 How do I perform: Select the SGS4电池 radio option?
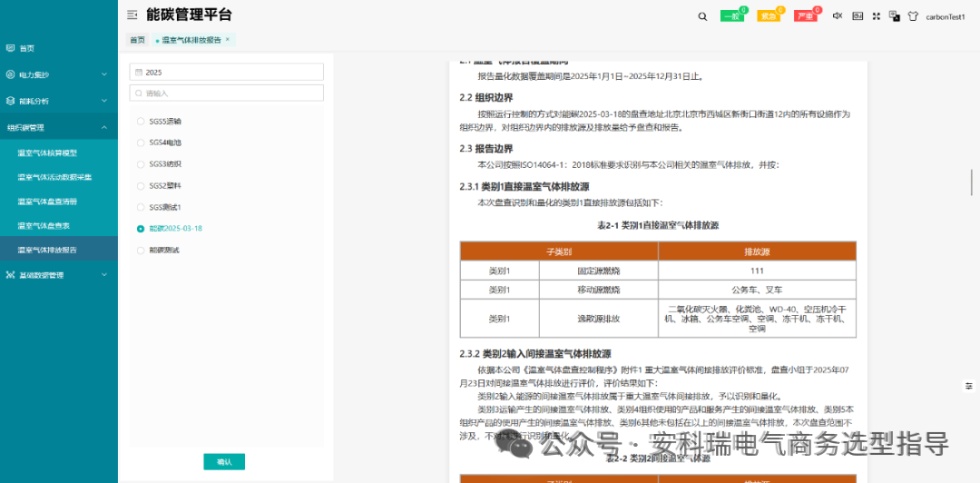(141, 143)
